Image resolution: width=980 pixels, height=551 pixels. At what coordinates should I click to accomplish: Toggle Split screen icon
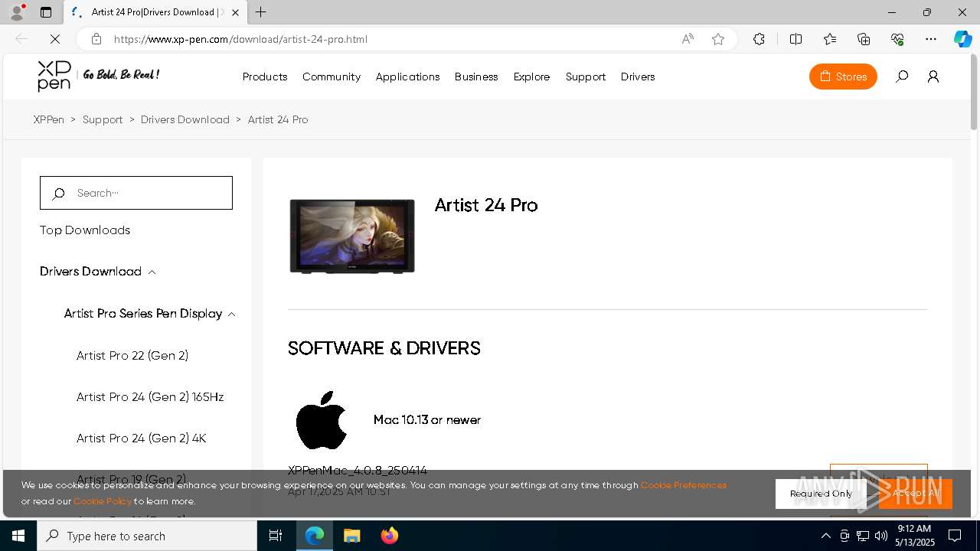795,39
